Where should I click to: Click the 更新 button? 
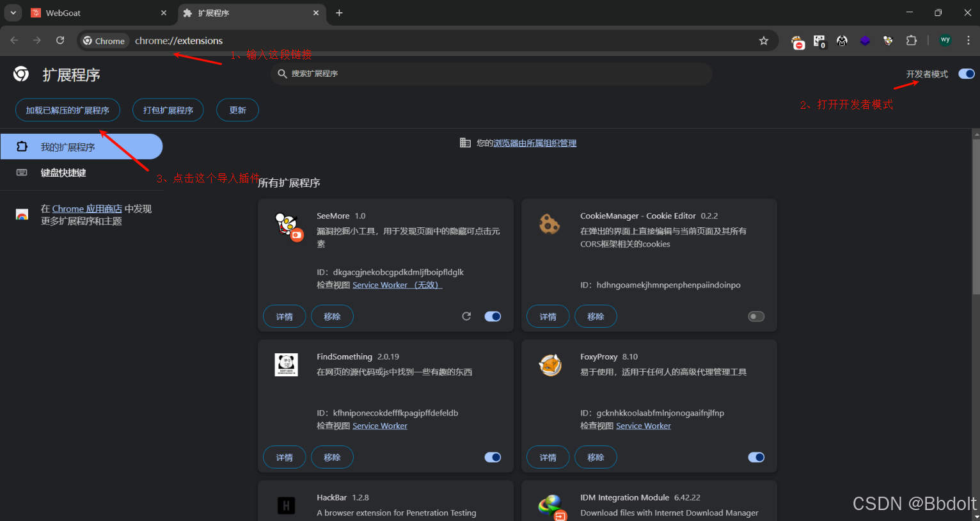click(x=237, y=110)
